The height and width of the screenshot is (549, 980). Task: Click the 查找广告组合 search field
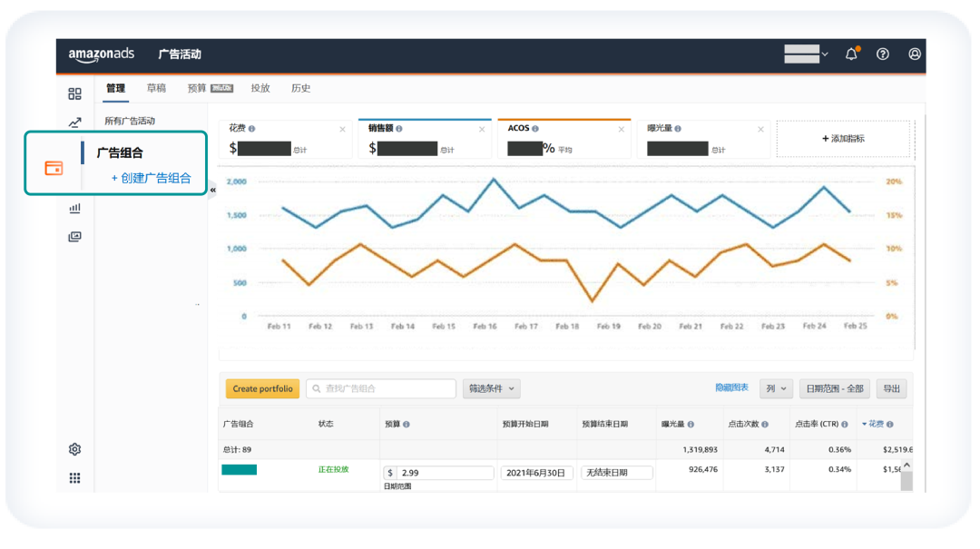click(x=381, y=388)
